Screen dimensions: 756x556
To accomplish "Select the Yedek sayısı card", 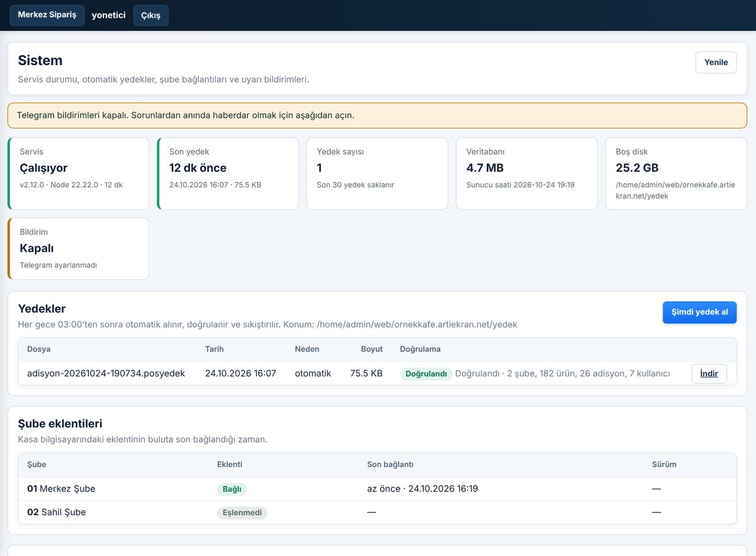I will click(x=377, y=173).
